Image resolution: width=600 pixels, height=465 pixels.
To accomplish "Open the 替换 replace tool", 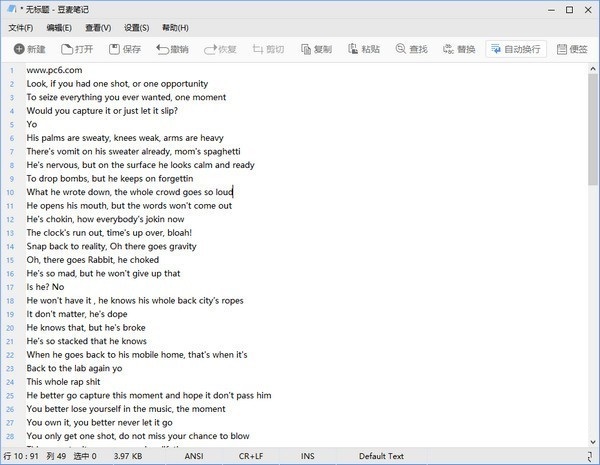I will [459, 49].
